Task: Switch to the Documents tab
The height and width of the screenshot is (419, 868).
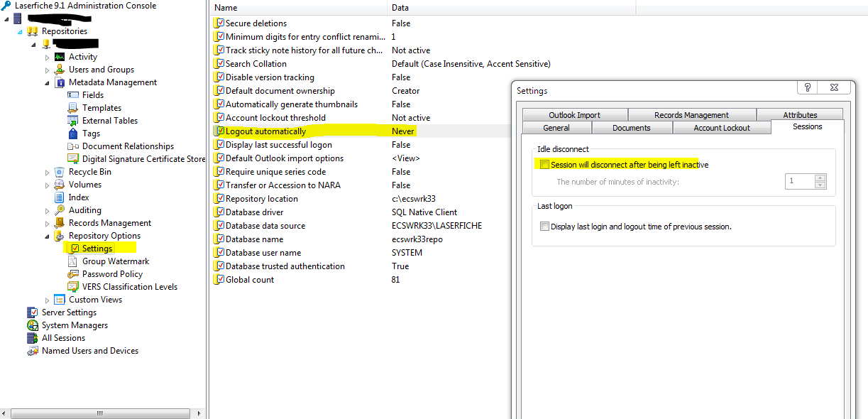Action: click(x=632, y=128)
